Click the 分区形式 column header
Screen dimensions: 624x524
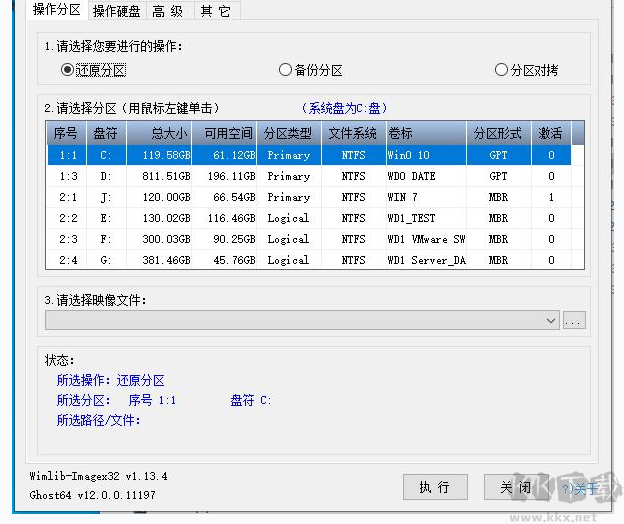pos(499,133)
